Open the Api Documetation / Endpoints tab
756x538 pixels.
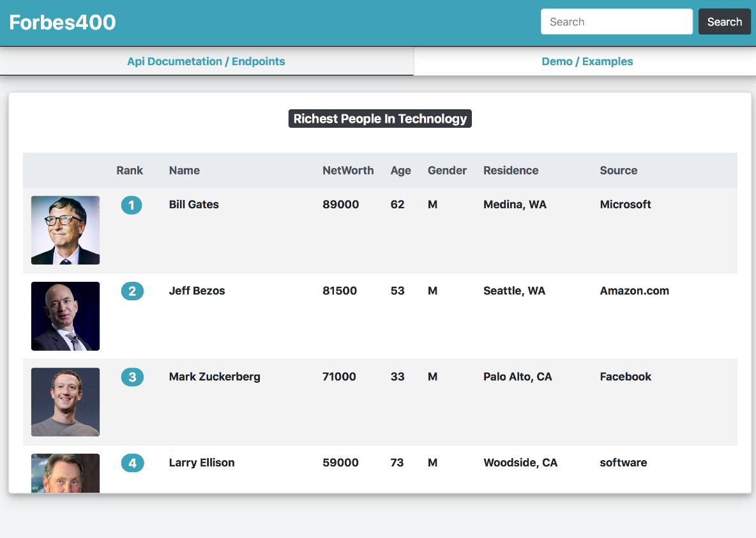click(x=206, y=61)
